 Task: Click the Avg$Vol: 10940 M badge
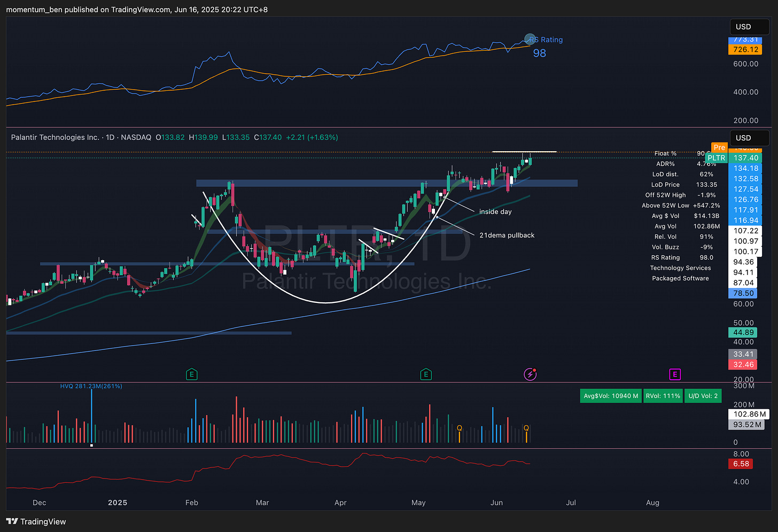pyautogui.click(x=611, y=396)
